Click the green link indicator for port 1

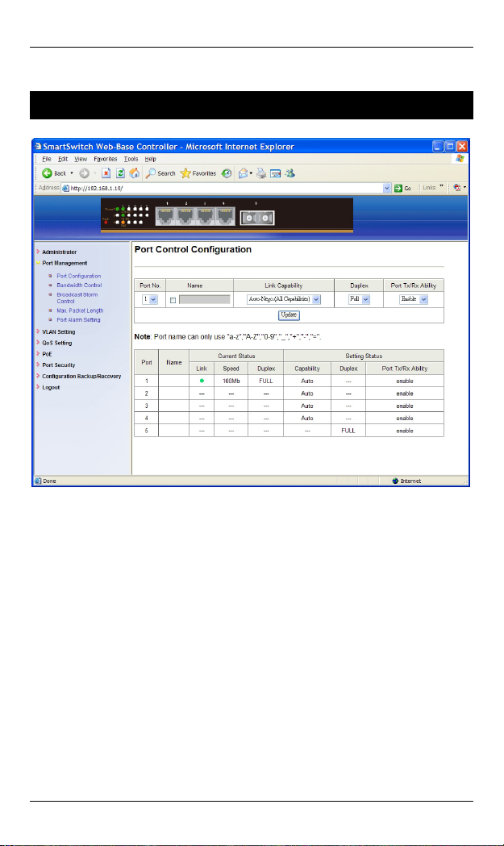[202, 381]
